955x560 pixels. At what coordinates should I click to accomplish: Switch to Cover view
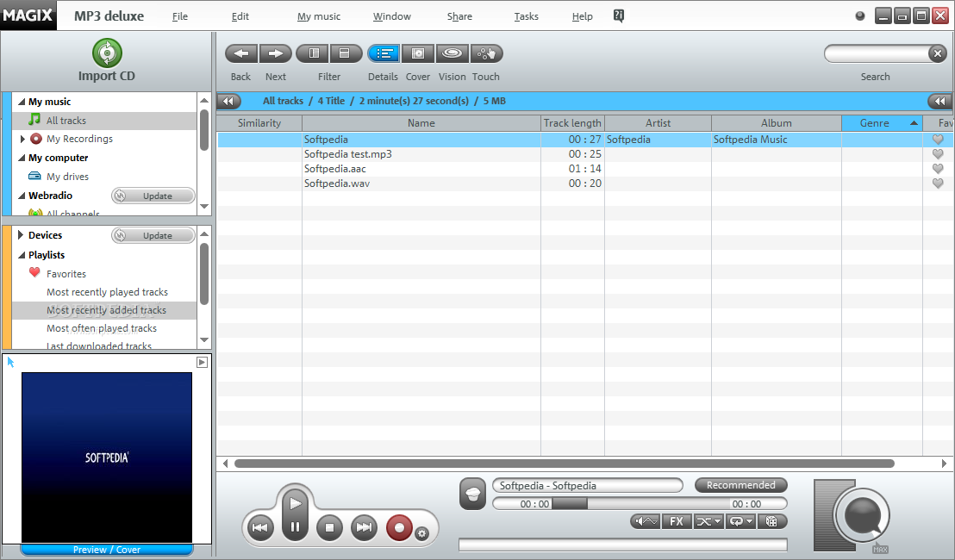click(x=418, y=53)
